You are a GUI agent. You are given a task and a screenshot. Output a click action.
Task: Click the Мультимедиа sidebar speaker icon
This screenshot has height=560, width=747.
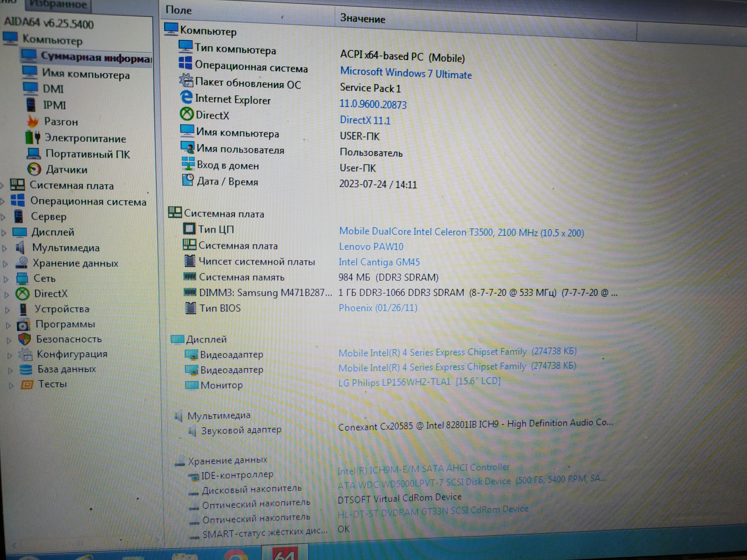click(20, 247)
